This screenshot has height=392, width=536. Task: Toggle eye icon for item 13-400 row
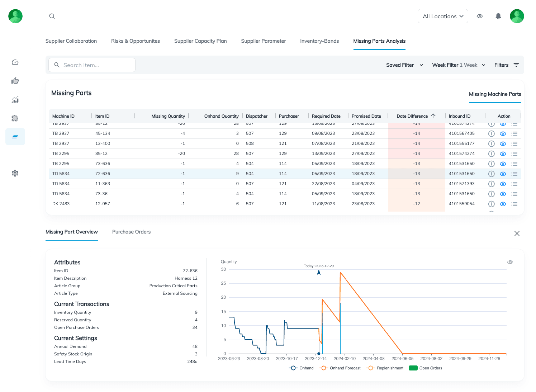click(503, 144)
